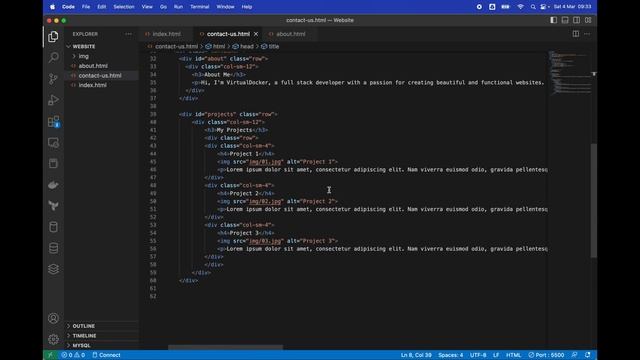Open the Extensions view

[53, 121]
